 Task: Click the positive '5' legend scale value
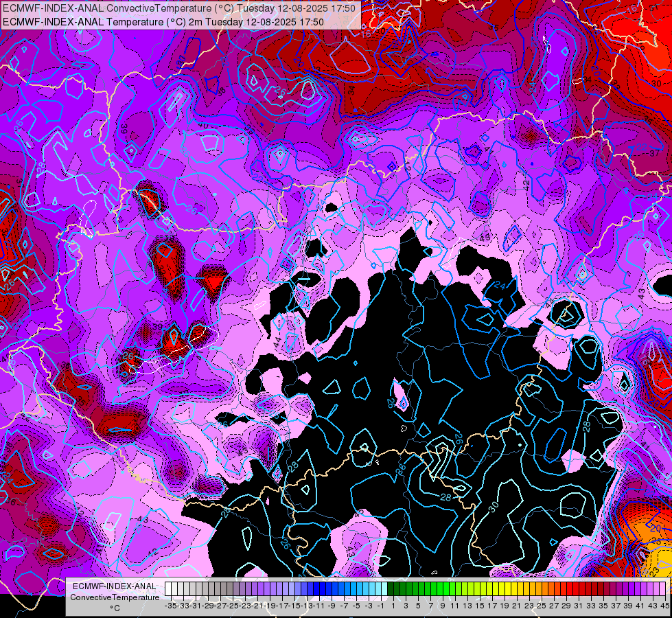[418, 606]
